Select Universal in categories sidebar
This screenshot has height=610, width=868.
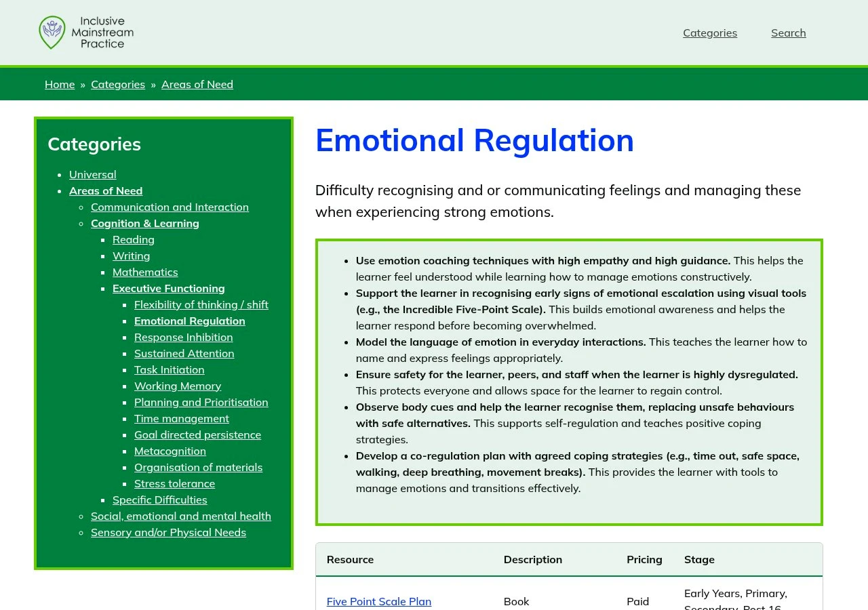tap(93, 174)
